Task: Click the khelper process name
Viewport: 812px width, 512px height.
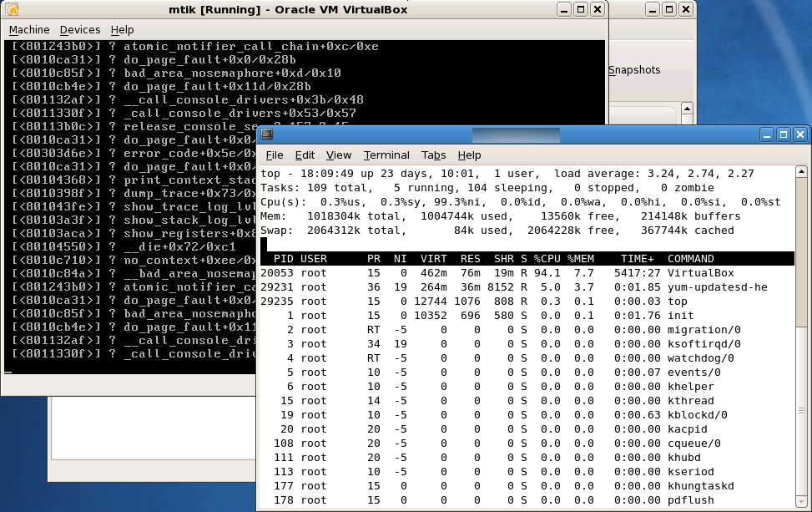Action: click(691, 387)
